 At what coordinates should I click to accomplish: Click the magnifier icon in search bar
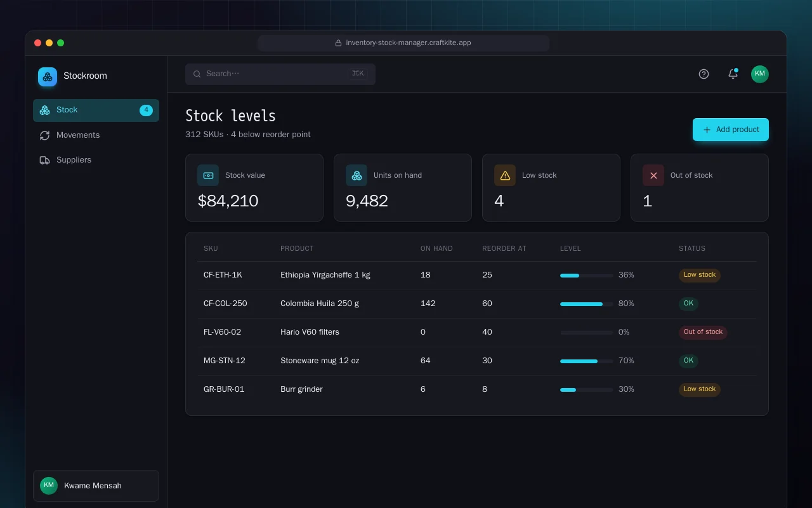pos(197,74)
